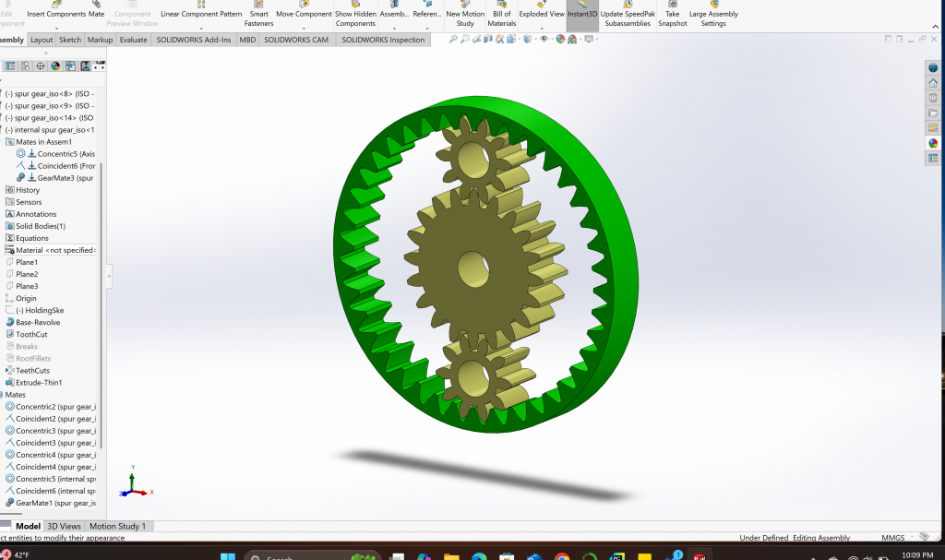This screenshot has height=560, width=945.
Task: Open the Motion Study 1 tab
Action: click(x=117, y=526)
